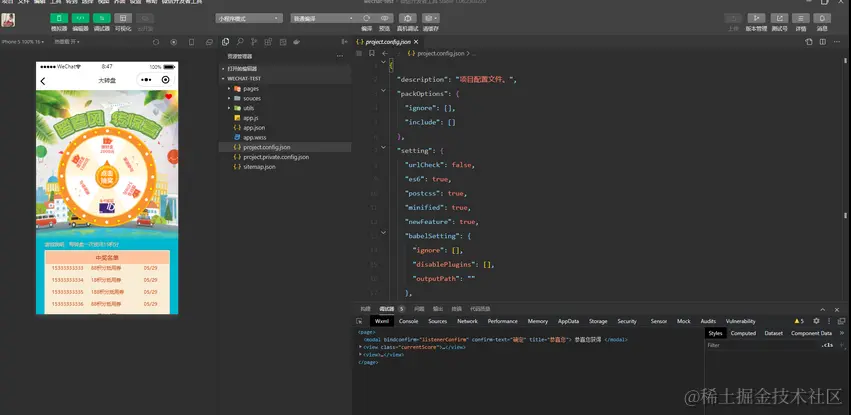
Task: Open the search magnifier icon in the sidebar
Action: pyautogui.click(x=240, y=42)
